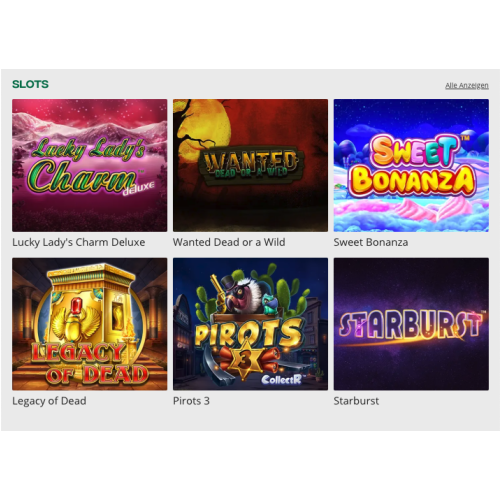Click the SLOTS section heading
The height and width of the screenshot is (500, 500).
(x=30, y=84)
